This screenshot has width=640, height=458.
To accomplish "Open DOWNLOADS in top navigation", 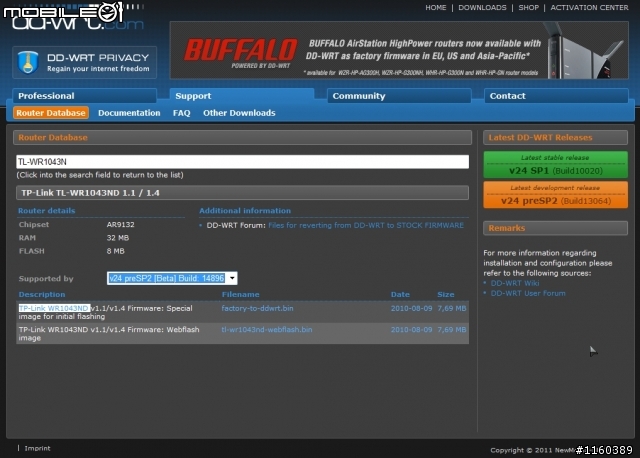I will click(x=482, y=7).
